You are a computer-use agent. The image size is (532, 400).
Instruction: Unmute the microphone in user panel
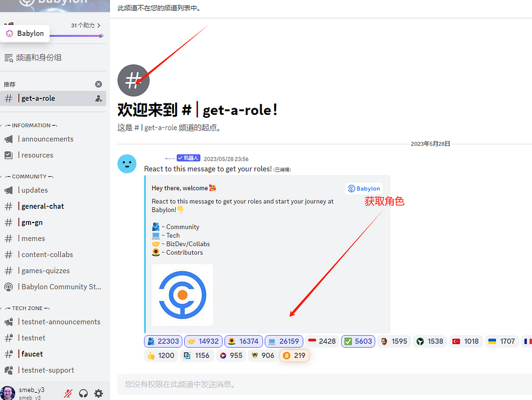[x=68, y=393]
